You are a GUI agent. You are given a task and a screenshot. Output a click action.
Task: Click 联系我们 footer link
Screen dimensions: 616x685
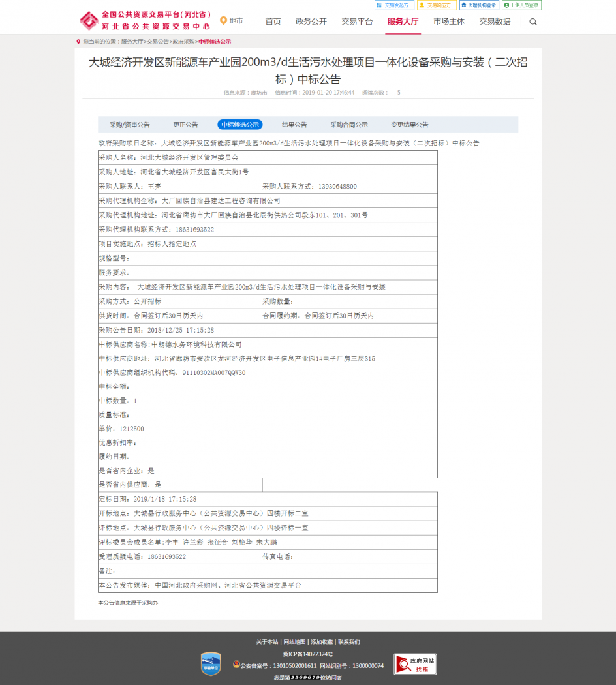pos(348,642)
